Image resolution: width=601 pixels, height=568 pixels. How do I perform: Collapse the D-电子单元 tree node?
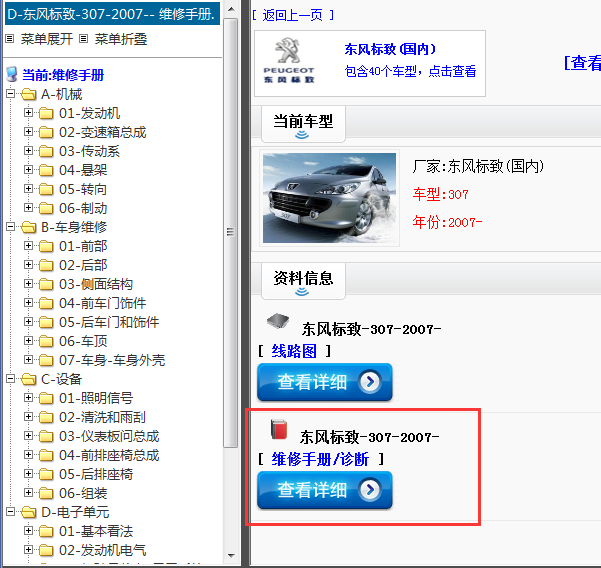(x=11, y=511)
